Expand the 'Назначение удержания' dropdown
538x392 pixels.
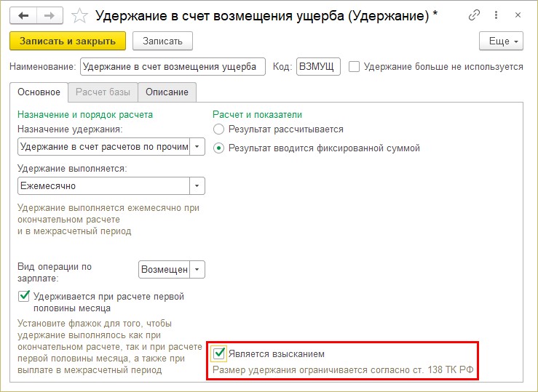coord(197,147)
